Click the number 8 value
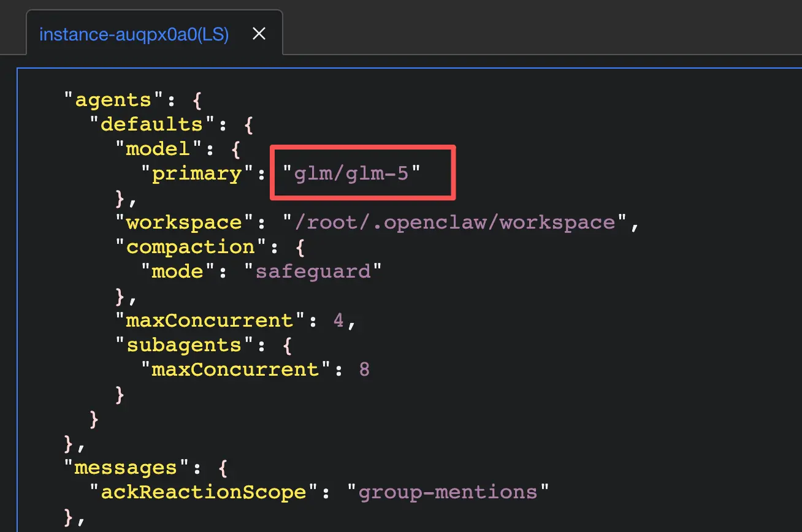Viewport: 802px width, 532px height. click(x=364, y=370)
